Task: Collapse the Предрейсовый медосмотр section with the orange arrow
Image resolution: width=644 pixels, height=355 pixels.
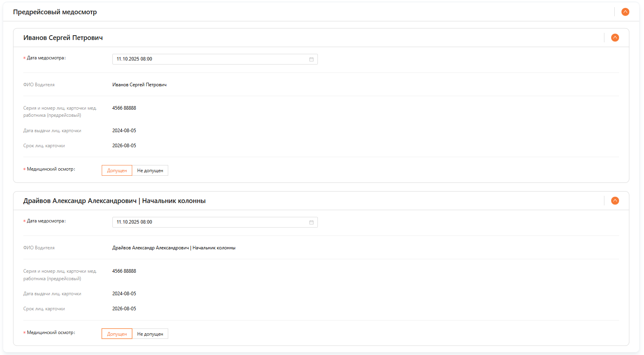Action: (625, 12)
